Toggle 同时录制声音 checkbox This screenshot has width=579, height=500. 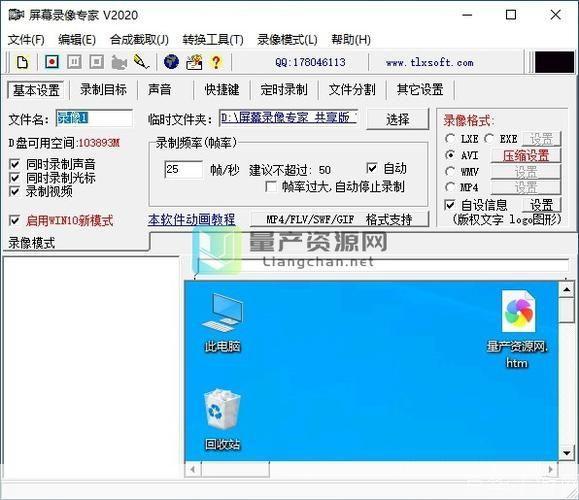pos(14,164)
